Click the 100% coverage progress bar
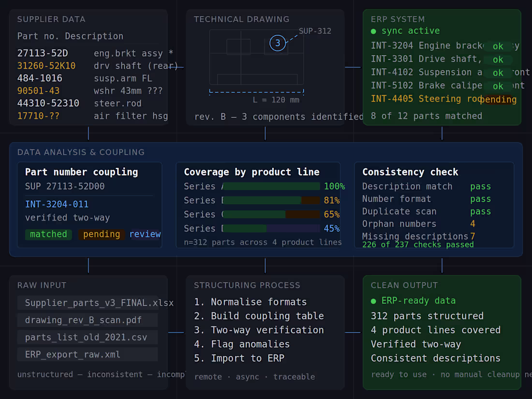This screenshot has height=399, width=532. point(271,186)
